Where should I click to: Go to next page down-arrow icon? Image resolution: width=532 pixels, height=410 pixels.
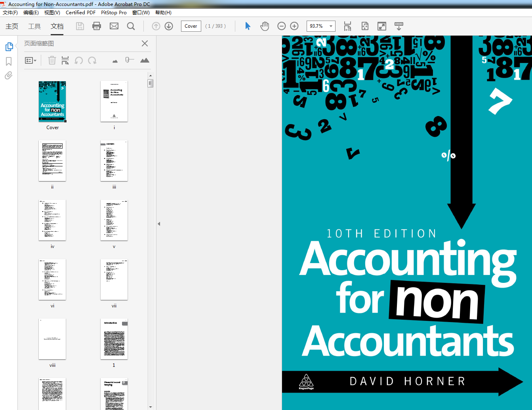pyautogui.click(x=169, y=26)
